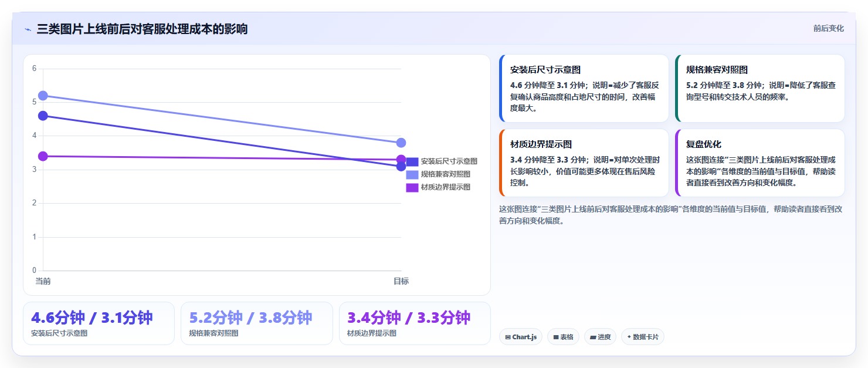Click the 4.6分钟 / 3.1分钟 stat value
The width and height of the screenshot is (868, 368).
(92, 318)
